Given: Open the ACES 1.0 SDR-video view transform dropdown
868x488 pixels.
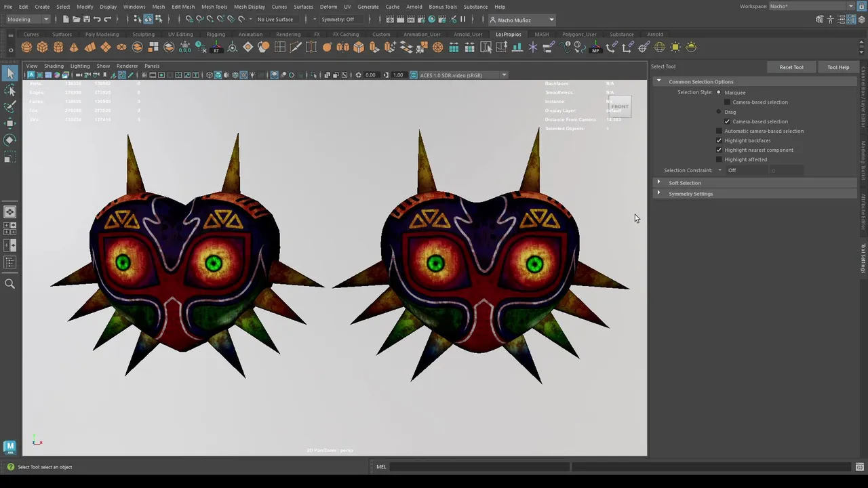Looking at the screenshot, I should click(463, 75).
